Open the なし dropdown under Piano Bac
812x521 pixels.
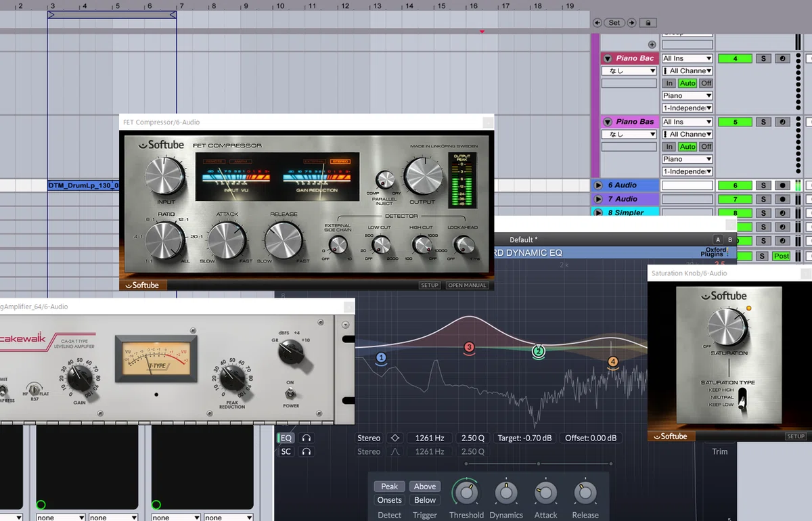pos(629,71)
